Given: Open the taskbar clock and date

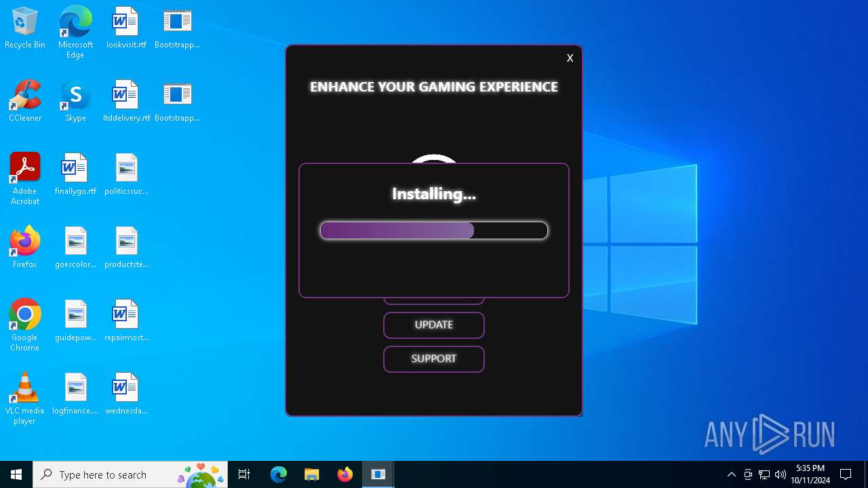Looking at the screenshot, I should (x=810, y=474).
